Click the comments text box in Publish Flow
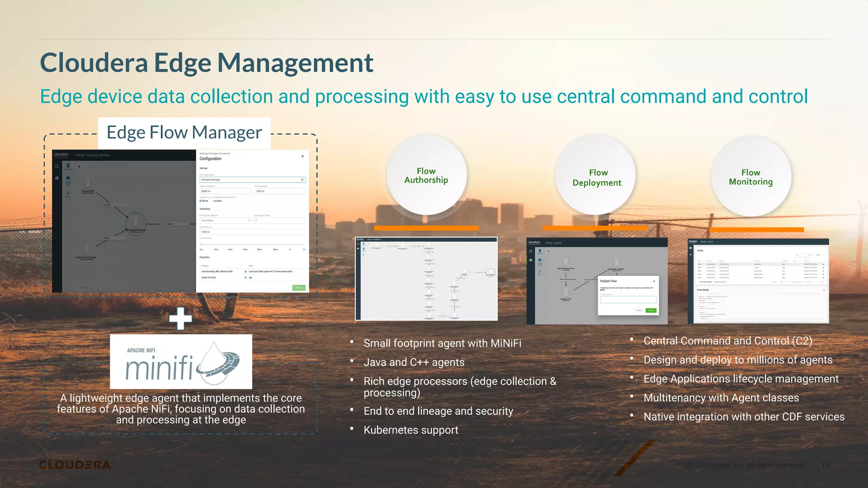Screen dimensions: 868x488 [628, 299]
